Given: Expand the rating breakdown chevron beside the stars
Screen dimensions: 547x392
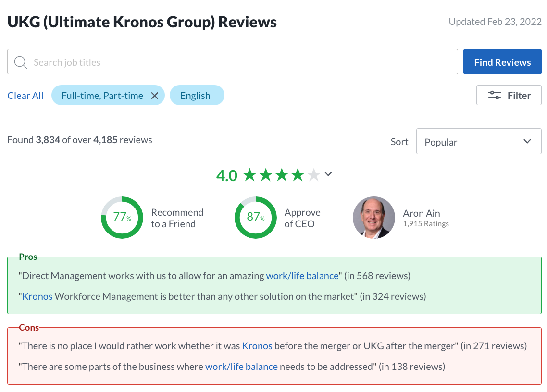Looking at the screenshot, I should pyautogui.click(x=328, y=174).
